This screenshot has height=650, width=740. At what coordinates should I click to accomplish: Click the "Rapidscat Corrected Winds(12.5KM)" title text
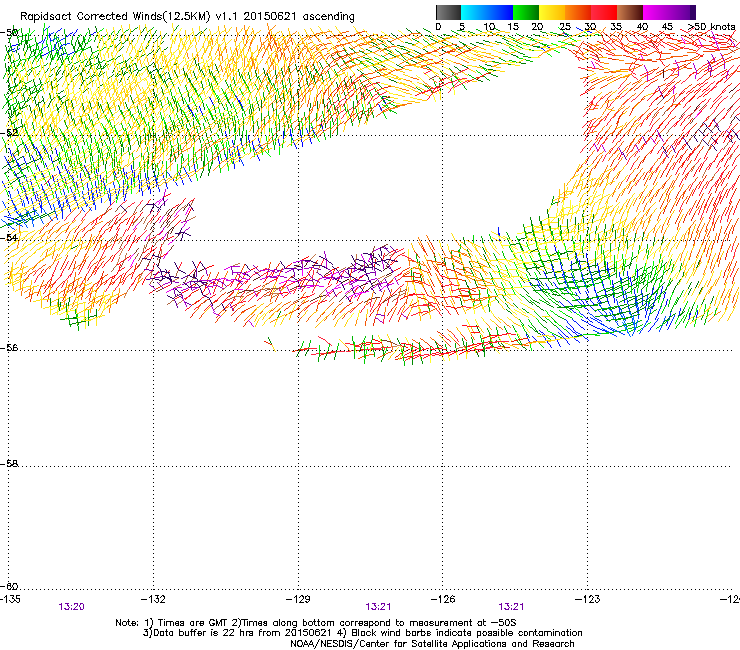coord(115,16)
